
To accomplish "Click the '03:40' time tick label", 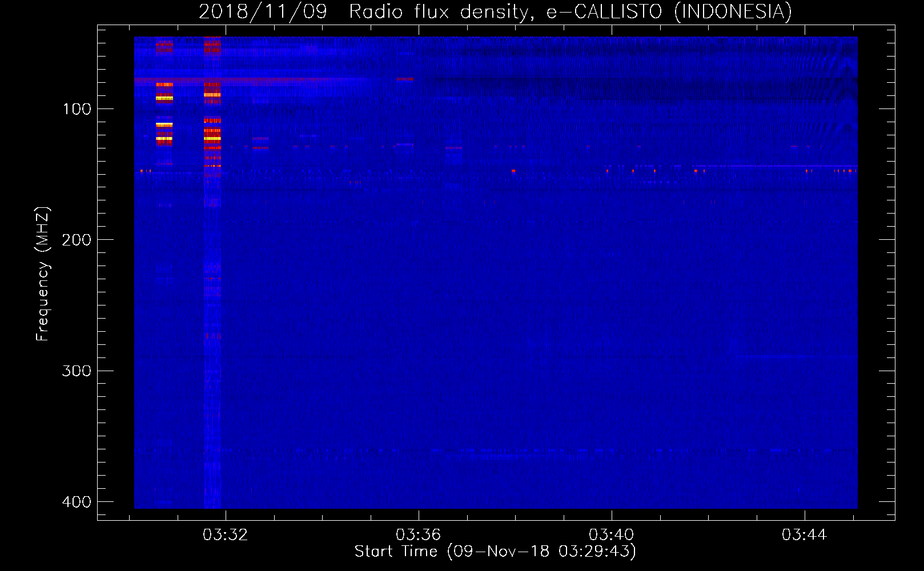I will tap(612, 535).
